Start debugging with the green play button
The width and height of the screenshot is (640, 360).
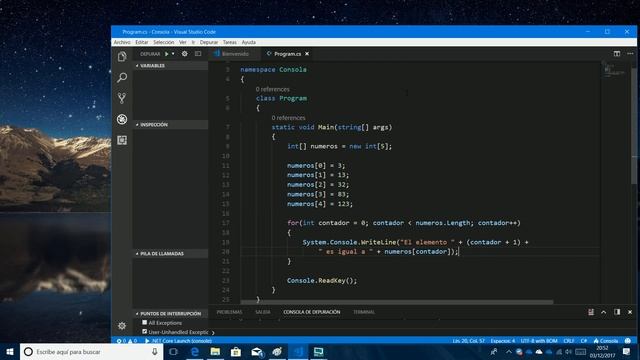tap(167, 54)
